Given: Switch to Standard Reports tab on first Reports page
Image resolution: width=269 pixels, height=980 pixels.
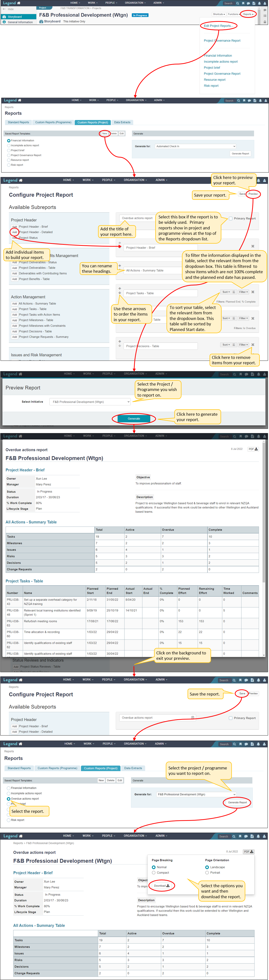Looking at the screenshot, I should tap(18, 122).
